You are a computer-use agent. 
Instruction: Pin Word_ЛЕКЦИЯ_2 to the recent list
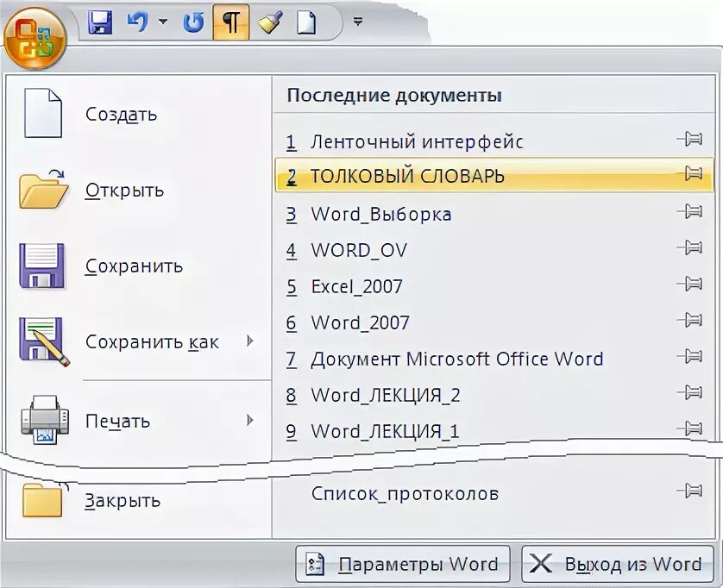(x=690, y=392)
